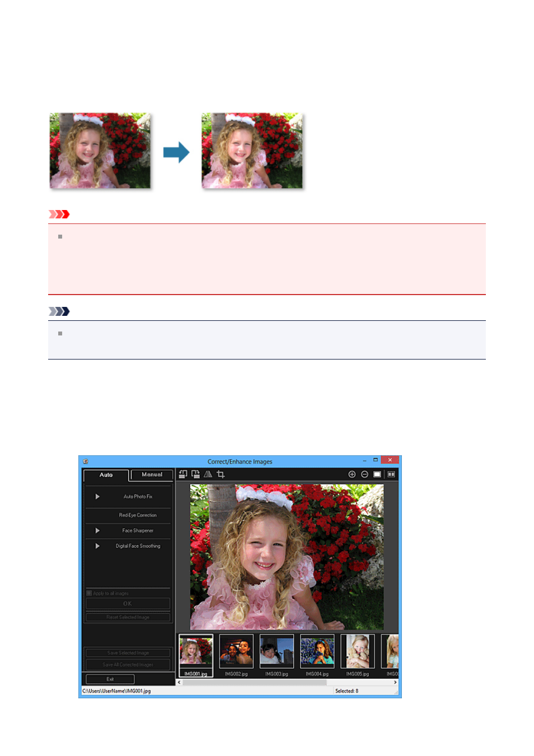Select the IMG001.jpg thumbnail
534x756 pixels.
pos(196,655)
